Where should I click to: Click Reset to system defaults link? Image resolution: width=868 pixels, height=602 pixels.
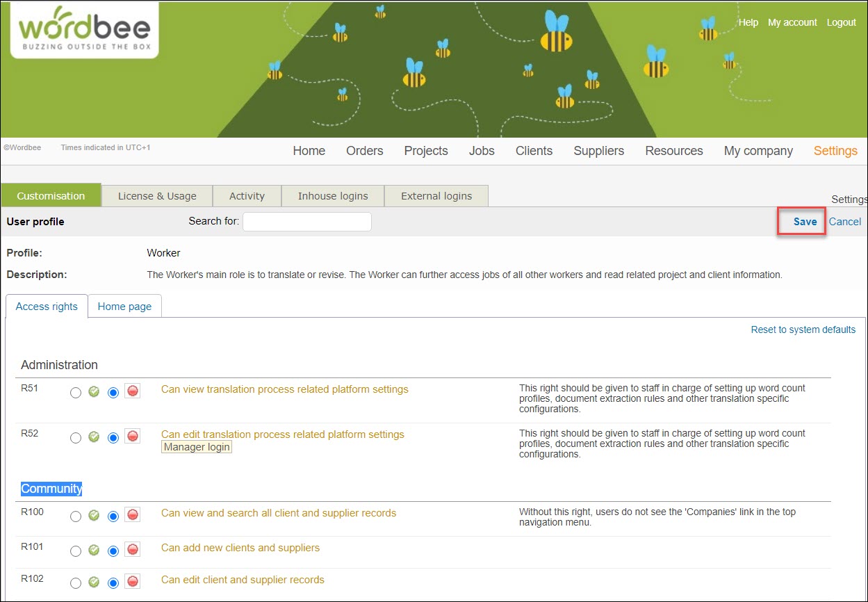[x=803, y=330]
